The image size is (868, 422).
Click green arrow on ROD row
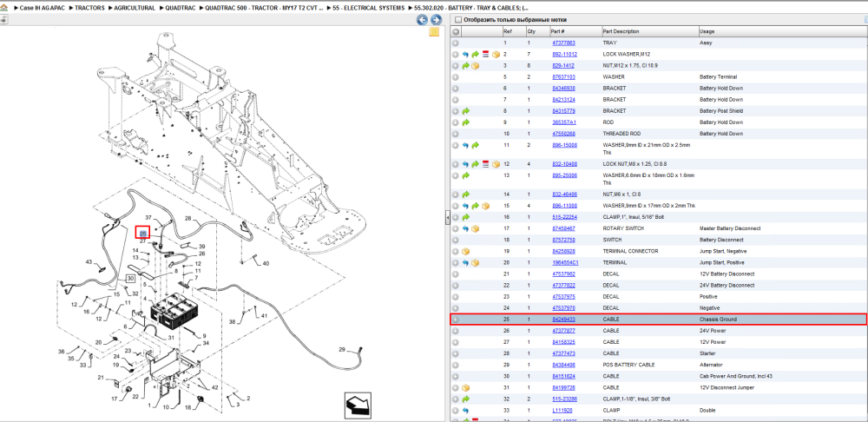tap(465, 122)
